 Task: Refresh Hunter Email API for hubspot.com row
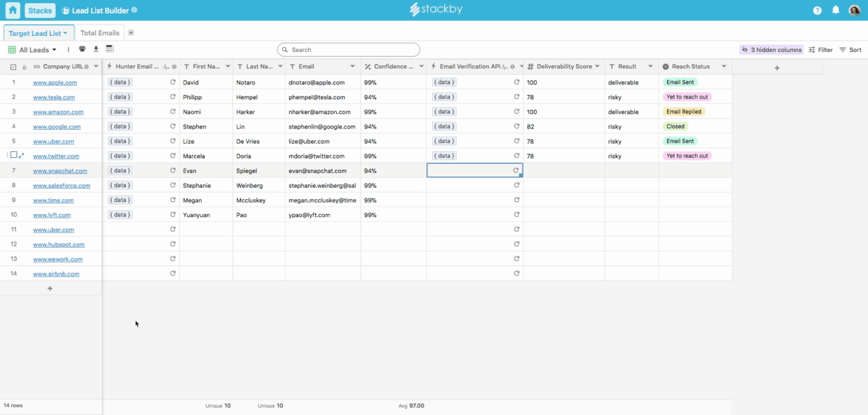pos(173,244)
